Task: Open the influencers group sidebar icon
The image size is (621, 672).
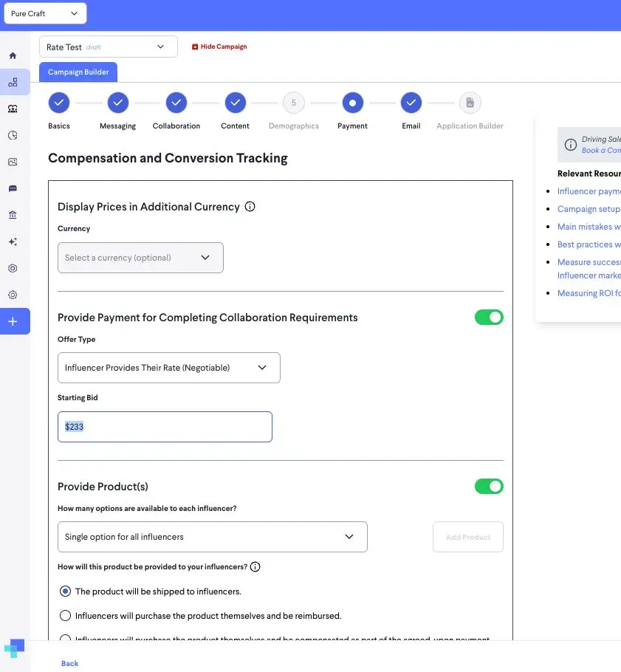Action: (13, 109)
